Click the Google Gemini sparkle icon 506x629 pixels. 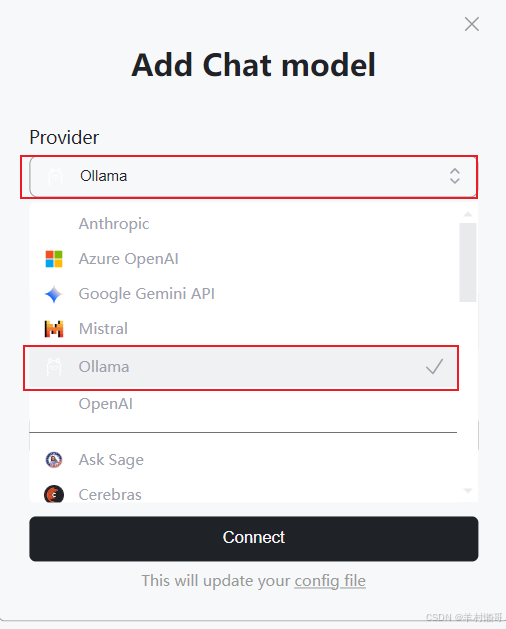coord(54,294)
